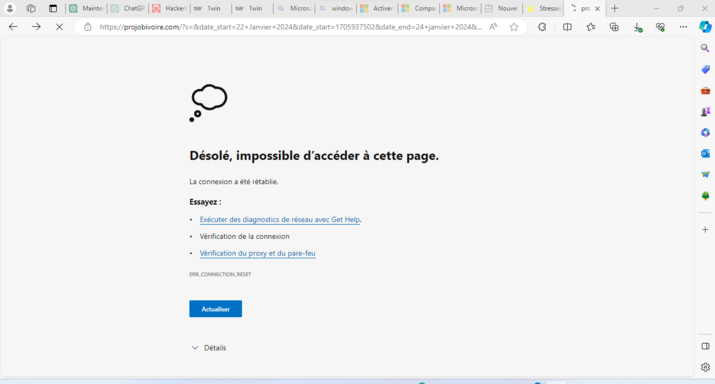This screenshot has width=715, height=384.
Task: Open Vérification du proxy et du pare-feu link
Action: [257, 253]
